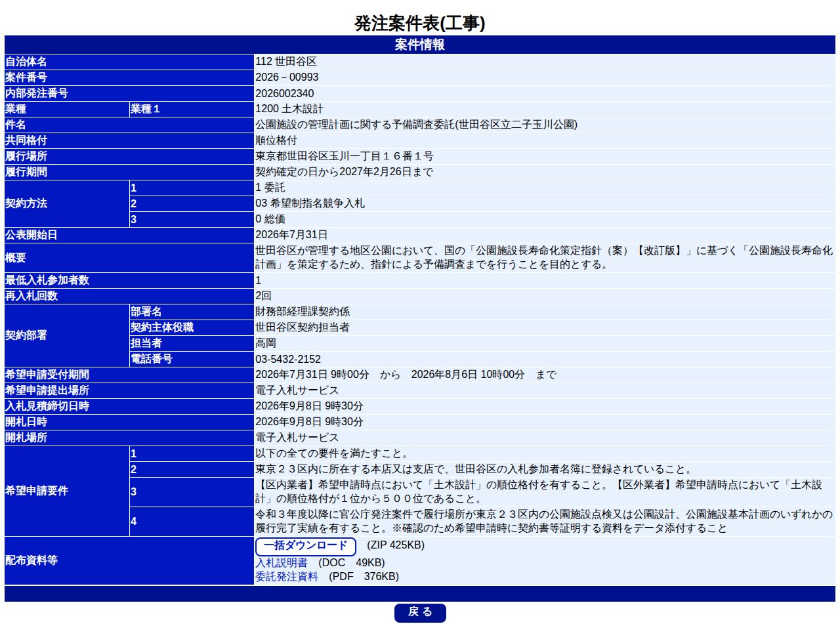The height and width of the screenshot is (624, 840).
Task: Click the 契約方法 label cell
Action: click(66, 203)
